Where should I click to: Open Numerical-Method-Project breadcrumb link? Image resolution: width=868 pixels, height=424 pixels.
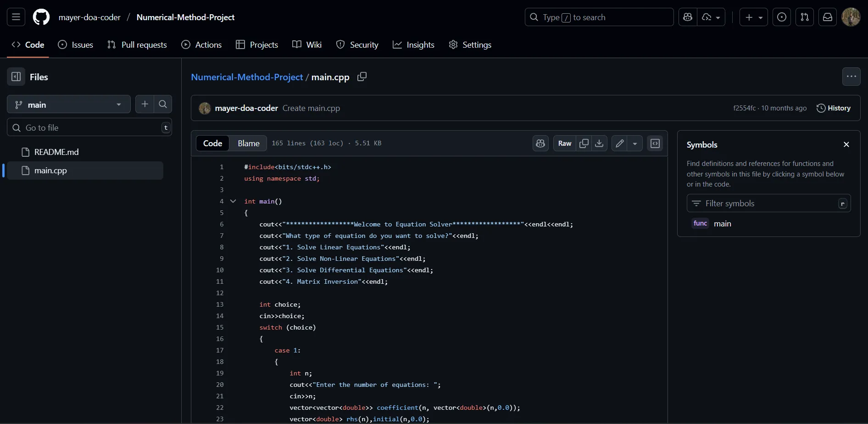[x=247, y=77]
